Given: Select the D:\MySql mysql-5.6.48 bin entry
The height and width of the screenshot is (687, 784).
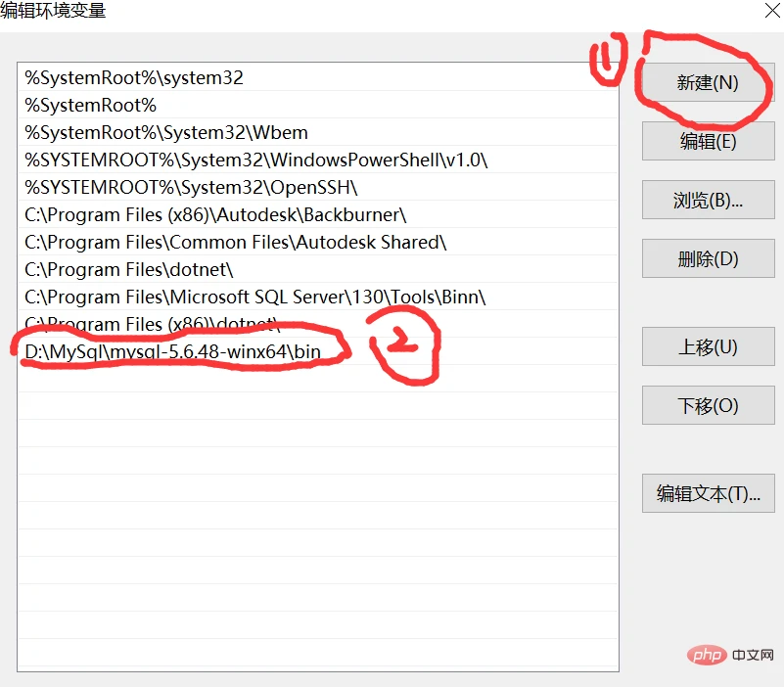Looking at the screenshot, I should coord(318,351).
